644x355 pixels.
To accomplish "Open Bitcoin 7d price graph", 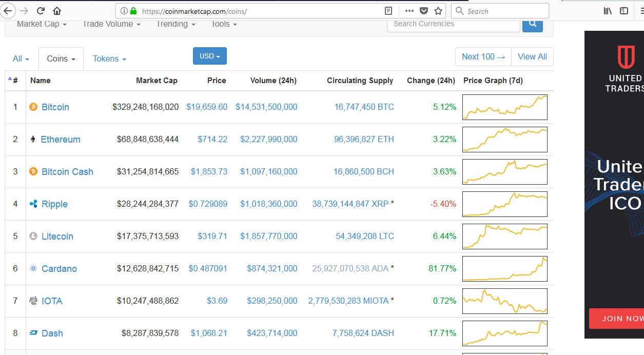I will (505, 107).
